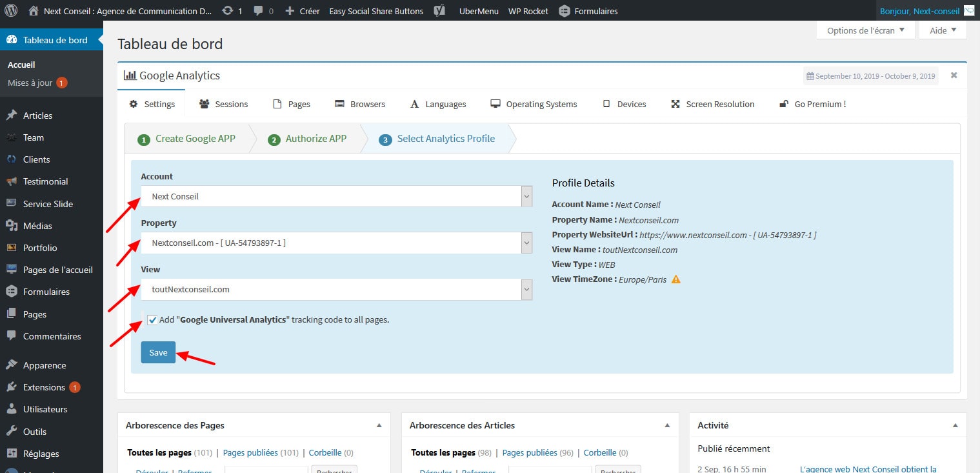
Task: Close the Google Analytics widget
Action: 954,75
